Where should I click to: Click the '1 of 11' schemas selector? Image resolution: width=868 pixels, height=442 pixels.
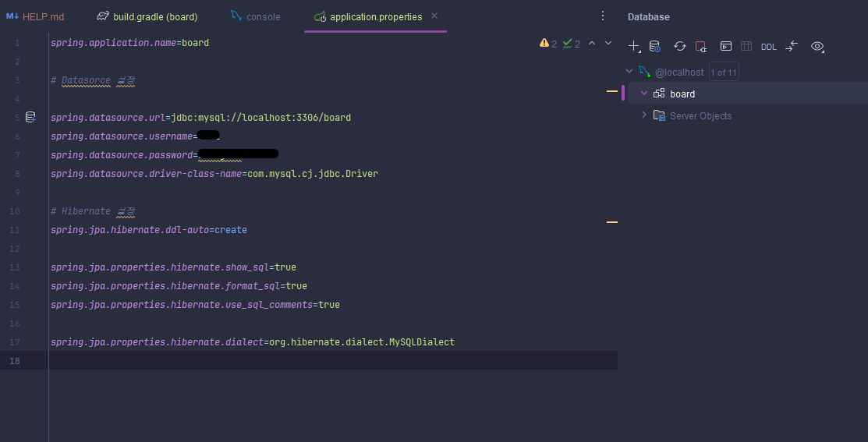click(724, 72)
